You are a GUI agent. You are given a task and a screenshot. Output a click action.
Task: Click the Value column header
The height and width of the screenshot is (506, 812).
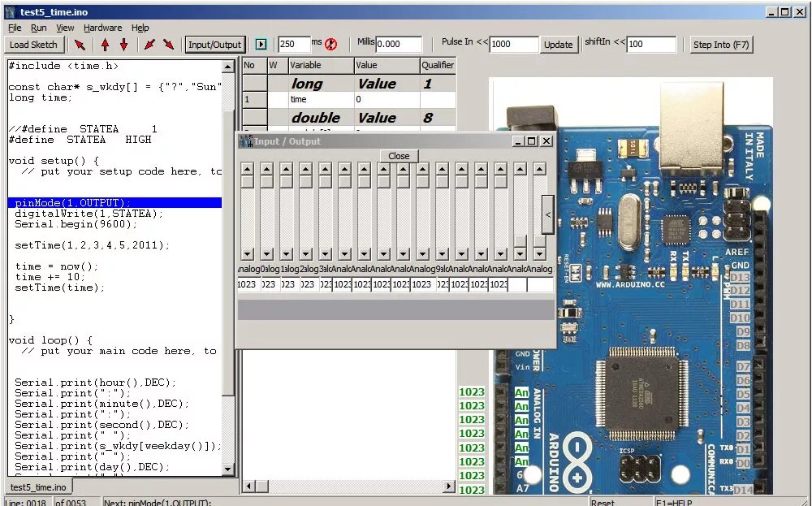(387, 65)
